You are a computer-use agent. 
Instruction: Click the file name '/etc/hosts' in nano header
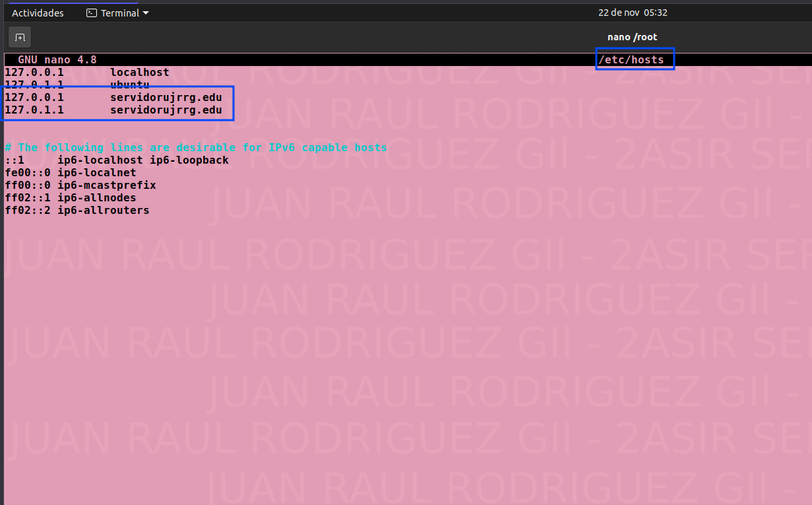(x=631, y=59)
